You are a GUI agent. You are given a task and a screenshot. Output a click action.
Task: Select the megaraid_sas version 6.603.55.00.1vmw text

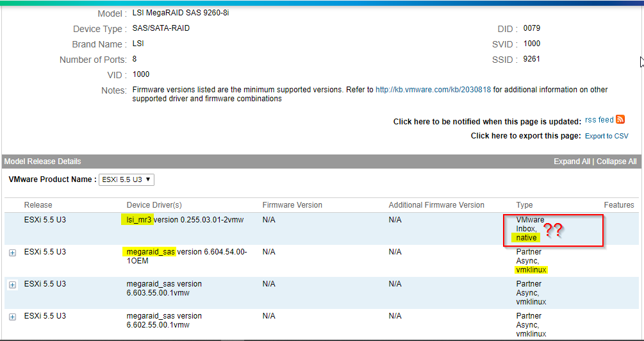click(x=164, y=288)
